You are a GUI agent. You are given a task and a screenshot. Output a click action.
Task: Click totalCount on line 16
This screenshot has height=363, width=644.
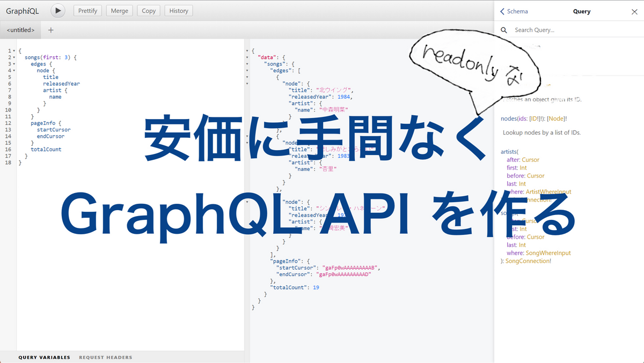tap(46, 150)
